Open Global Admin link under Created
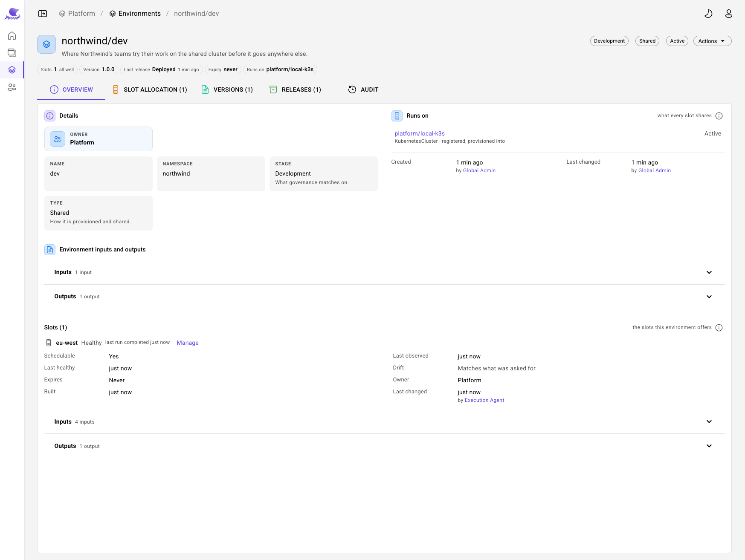 pos(479,170)
